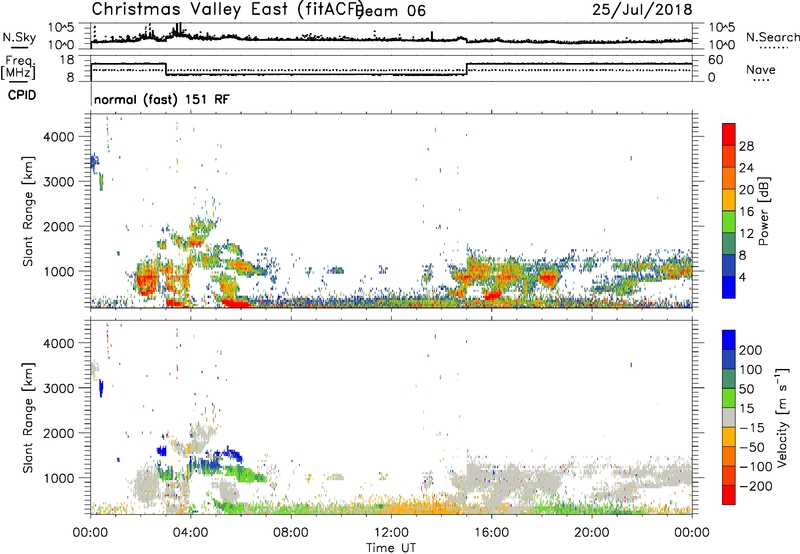Click the Freq. [MHz] axis label
This screenshot has height=554, width=800.
18,67
